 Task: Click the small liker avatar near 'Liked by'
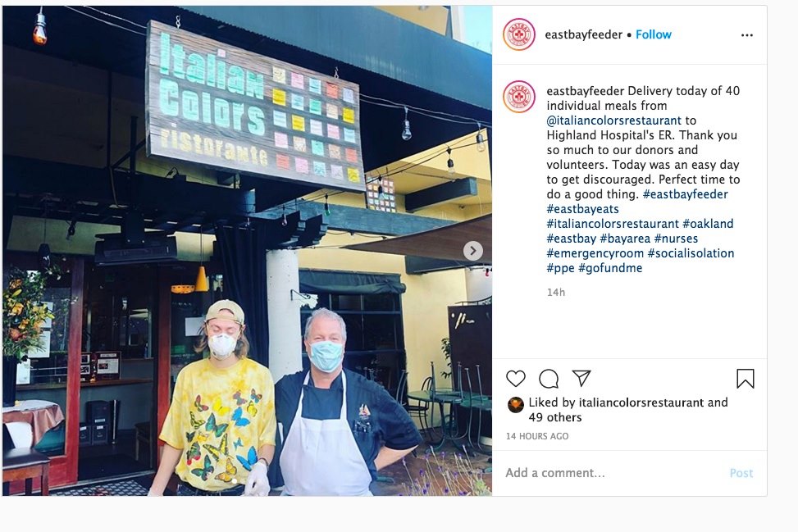click(516, 405)
